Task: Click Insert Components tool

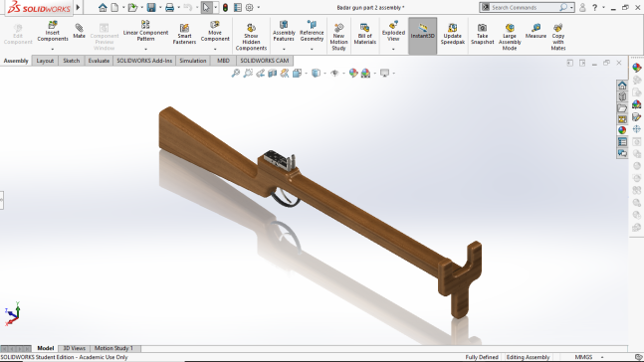Action: [53, 31]
